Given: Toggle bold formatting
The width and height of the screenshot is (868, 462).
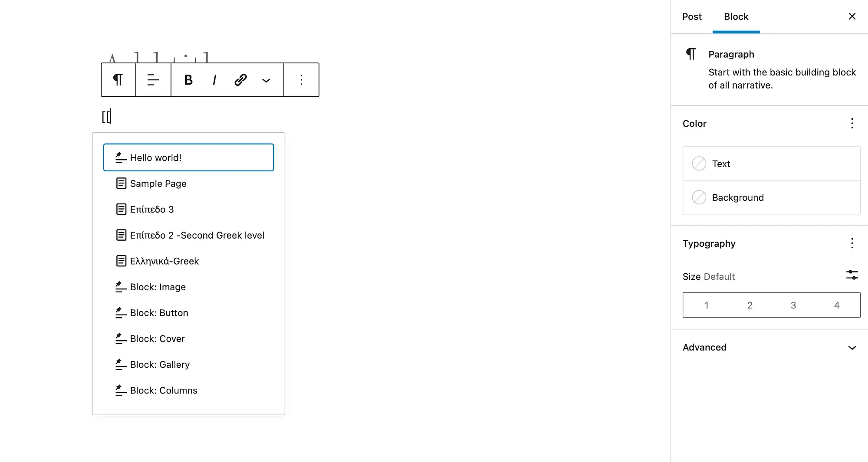Looking at the screenshot, I should pyautogui.click(x=188, y=80).
